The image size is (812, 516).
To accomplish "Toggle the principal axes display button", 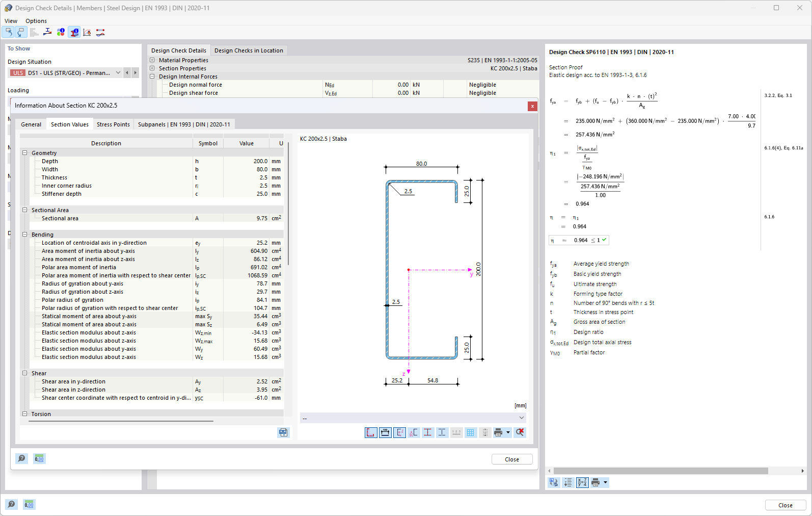I will point(399,432).
